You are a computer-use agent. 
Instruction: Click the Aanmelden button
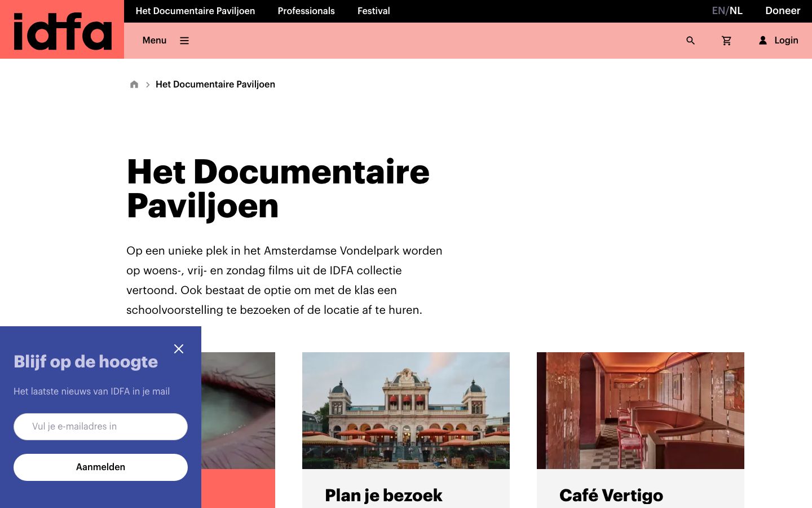coord(100,467)
